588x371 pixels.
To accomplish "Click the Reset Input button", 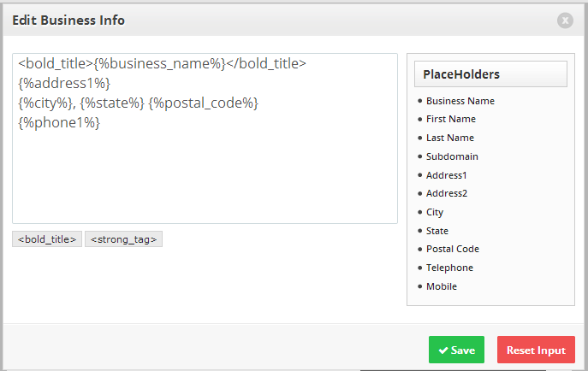I will [536, 350].
